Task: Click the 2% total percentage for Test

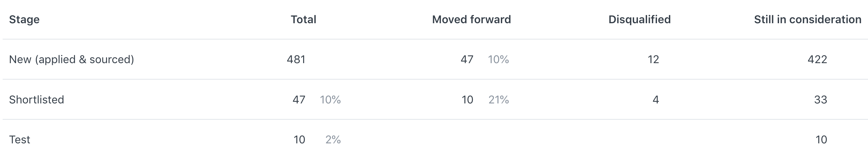Action: (x=333, y=139)
